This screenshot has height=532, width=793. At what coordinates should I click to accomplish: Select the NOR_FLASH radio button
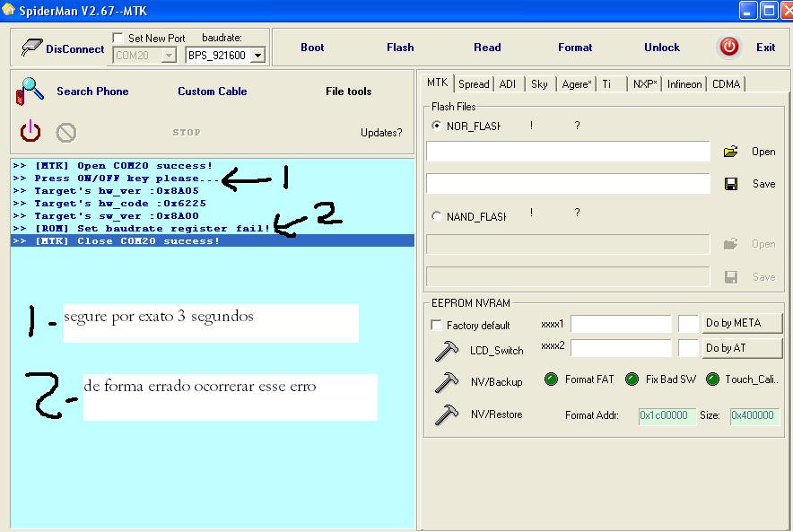tap(436, 126)
